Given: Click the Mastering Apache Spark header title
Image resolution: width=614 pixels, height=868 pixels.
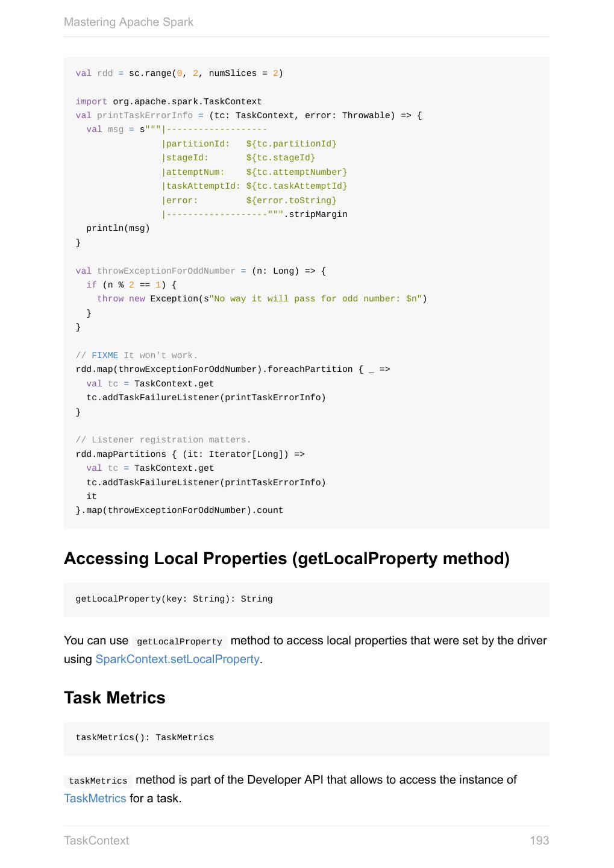Looking at the screenshot, I should [128, 22].
